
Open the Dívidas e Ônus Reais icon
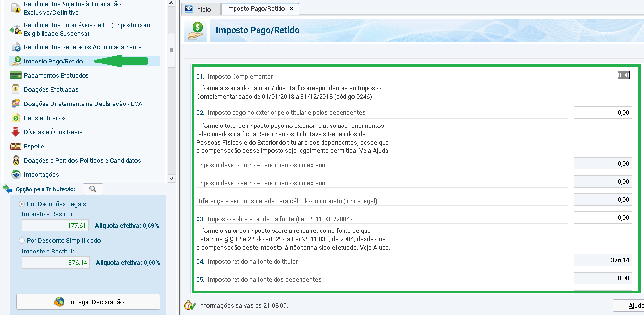click(16, 132)
